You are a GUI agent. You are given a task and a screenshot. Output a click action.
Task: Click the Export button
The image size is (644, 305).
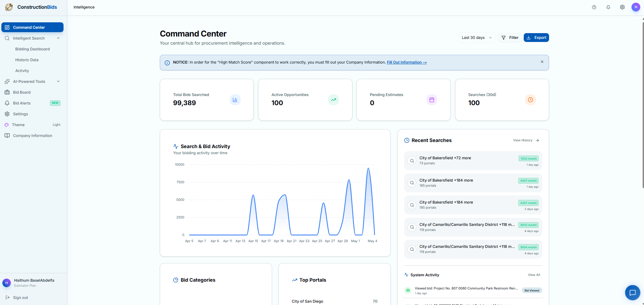tap(536, 38)
